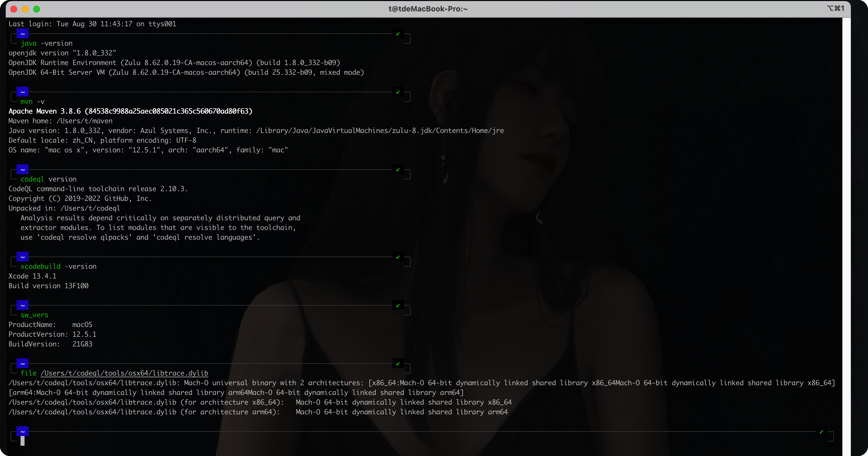The image size is (868, 456).
Task: Click the cursor block at the empty prompt
Action: pyautogui.click(x=23, y=441)
